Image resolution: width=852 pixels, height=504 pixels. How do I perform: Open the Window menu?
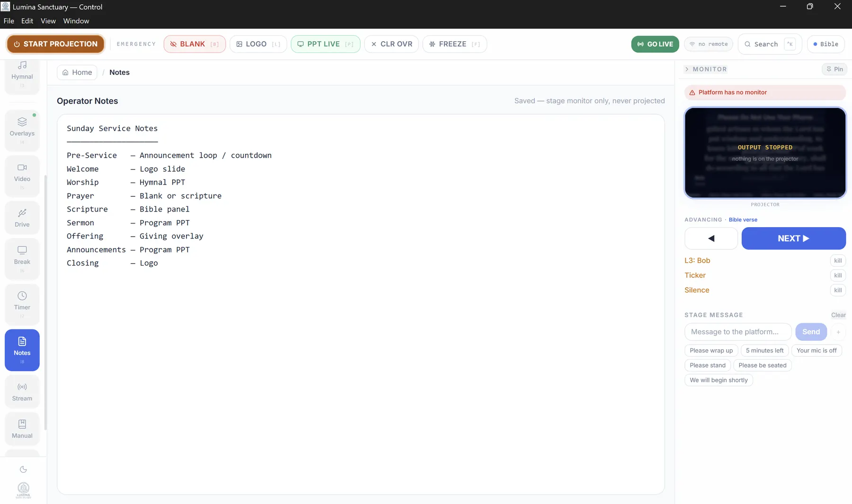(76, 21)
